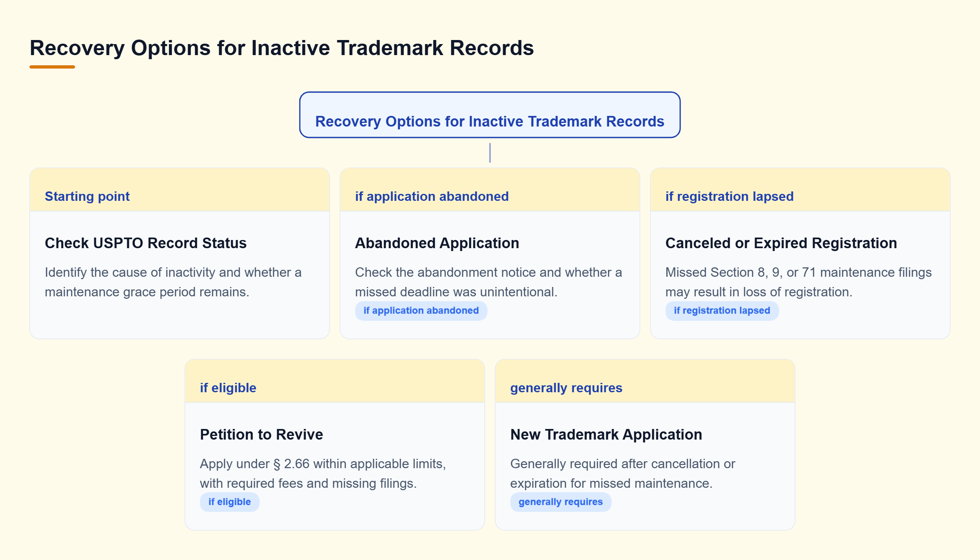
Task: Click the 'if eligible' pill tag
Action: [229, 502]
